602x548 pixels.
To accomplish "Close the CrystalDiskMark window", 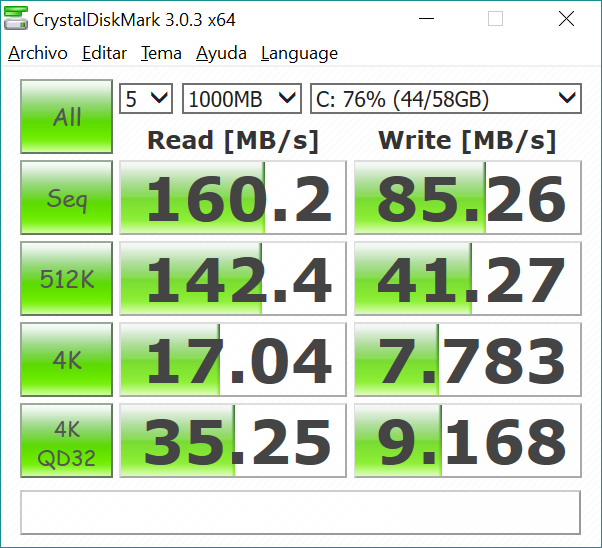I will [566, 18].
